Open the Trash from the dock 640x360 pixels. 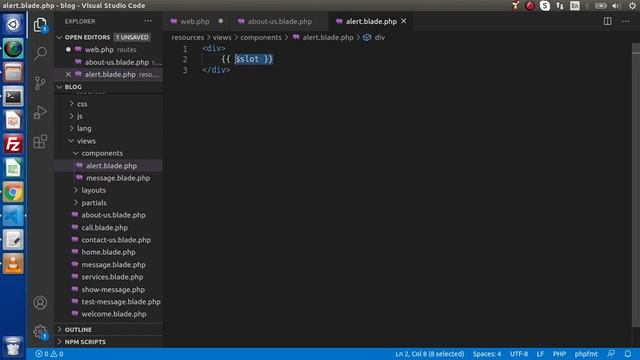coord(13,346)
